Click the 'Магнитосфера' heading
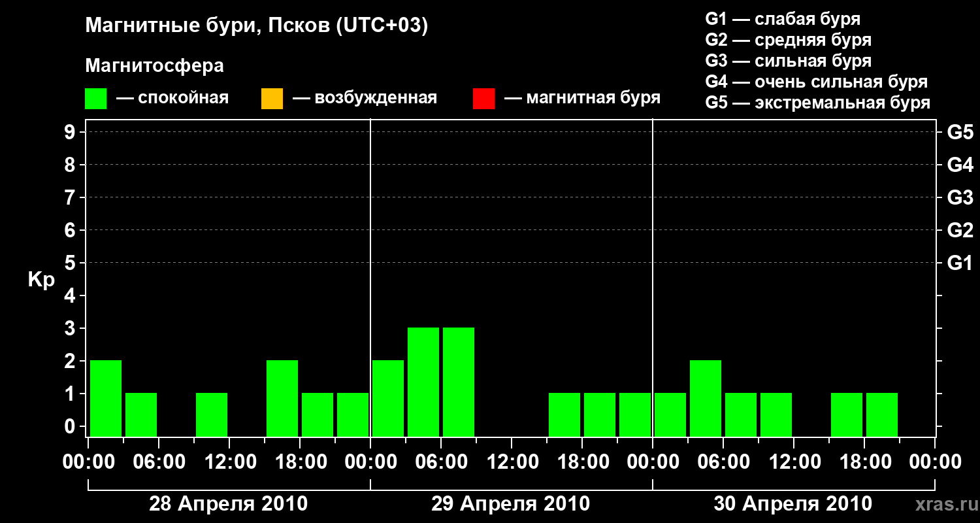The image size is (980, 523). click(x=155, y=66)
